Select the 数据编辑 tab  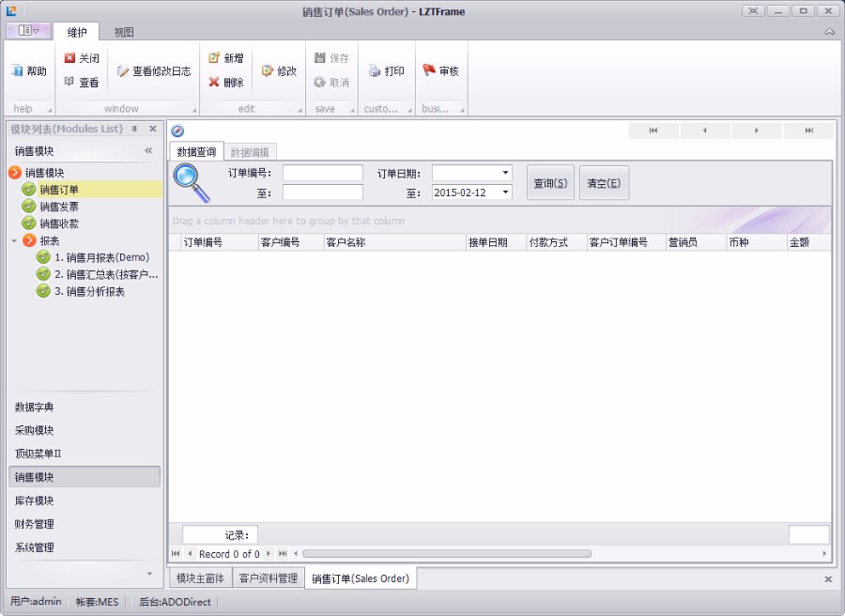click(250, 152)
